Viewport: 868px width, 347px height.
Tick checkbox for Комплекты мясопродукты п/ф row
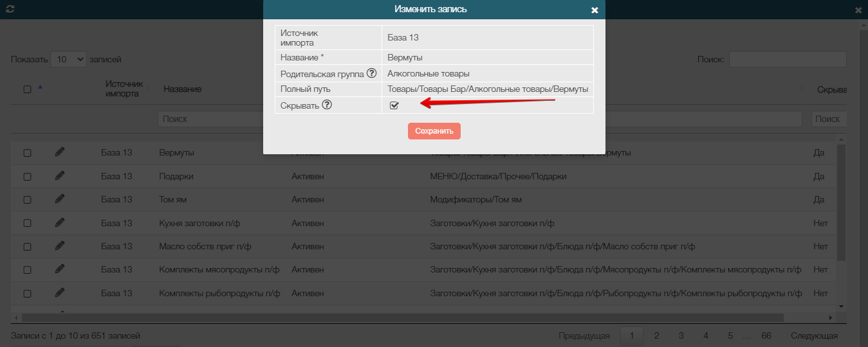tap(27, 270)
